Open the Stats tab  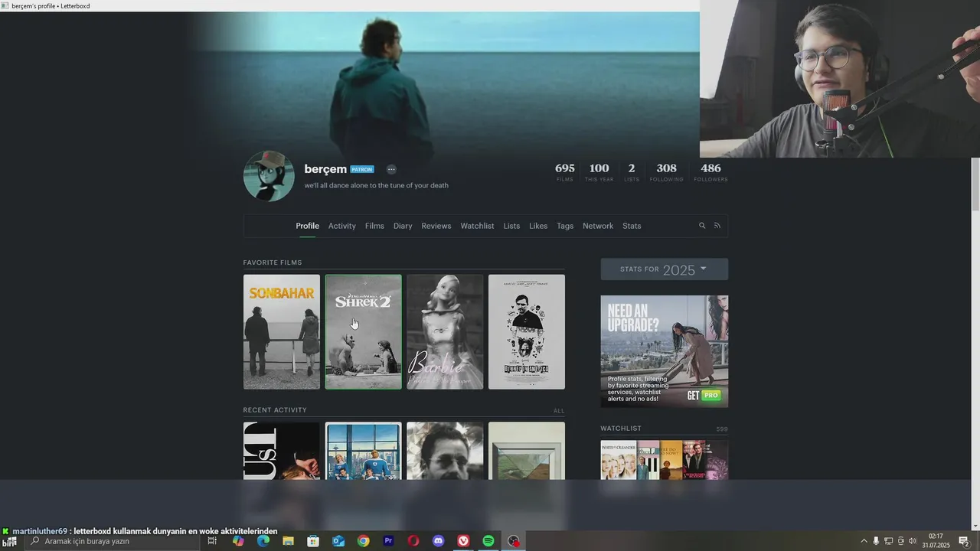(632, 226)
